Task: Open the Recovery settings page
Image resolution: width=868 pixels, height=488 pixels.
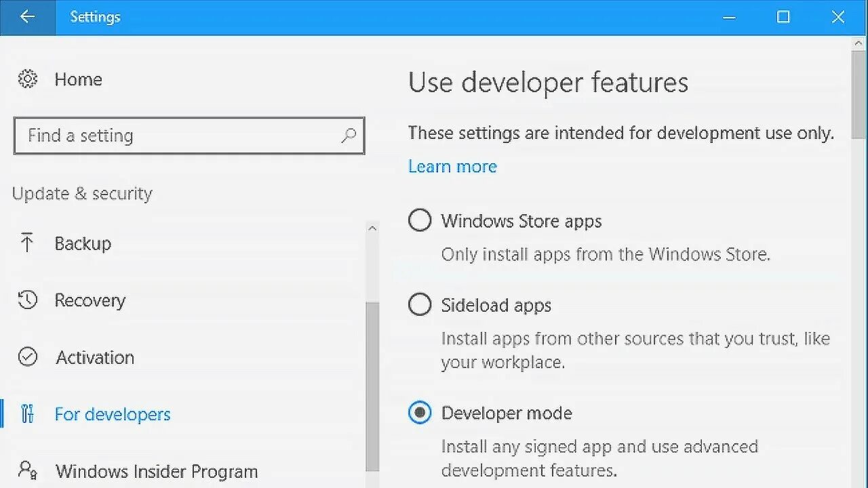Action: [90, 300]
